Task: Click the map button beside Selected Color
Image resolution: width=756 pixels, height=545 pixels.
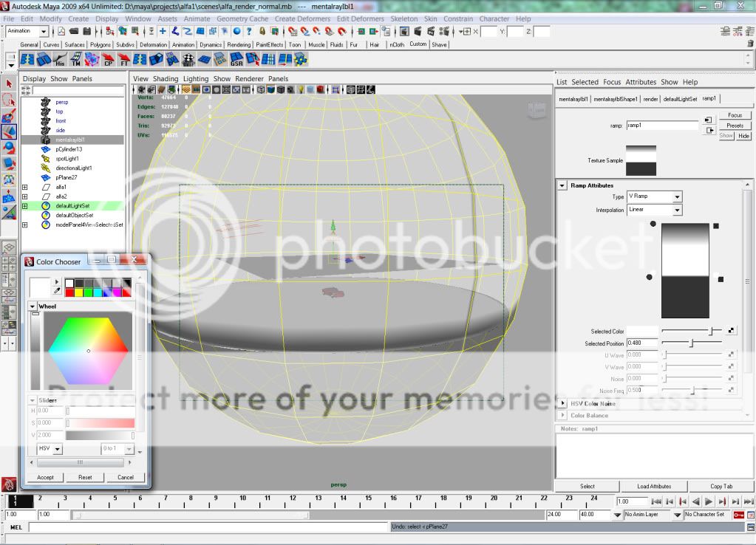Action: [x=731, y=332]
